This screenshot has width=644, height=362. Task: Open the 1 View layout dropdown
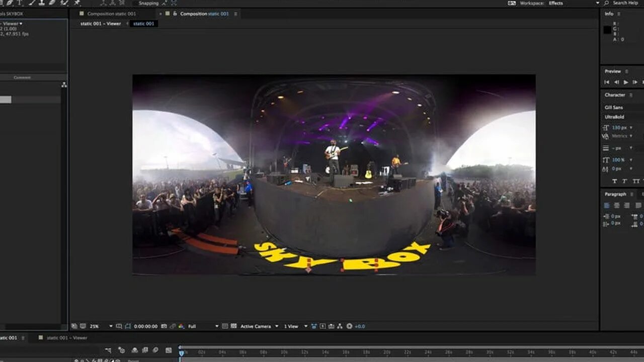(295, 326)
